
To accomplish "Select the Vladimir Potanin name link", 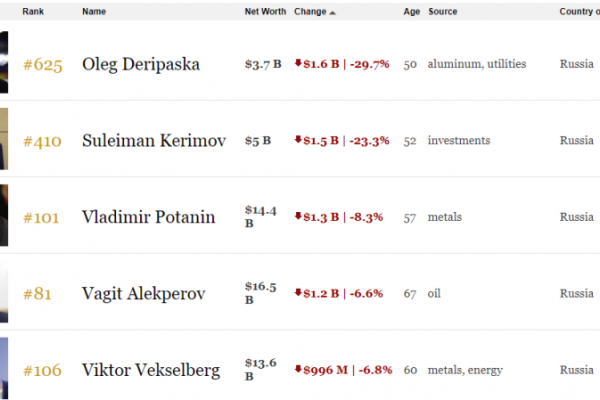I will pos(148,217).
